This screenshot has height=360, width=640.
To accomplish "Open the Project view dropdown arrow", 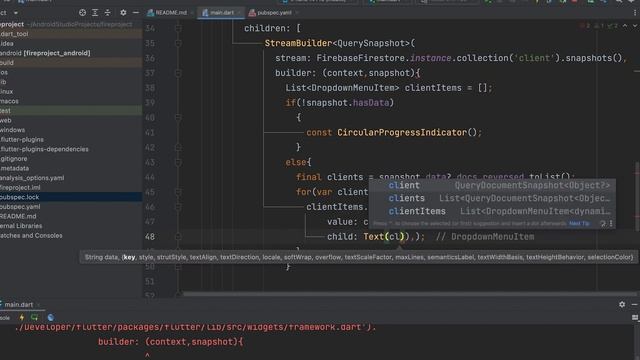I will coord(16,13).
